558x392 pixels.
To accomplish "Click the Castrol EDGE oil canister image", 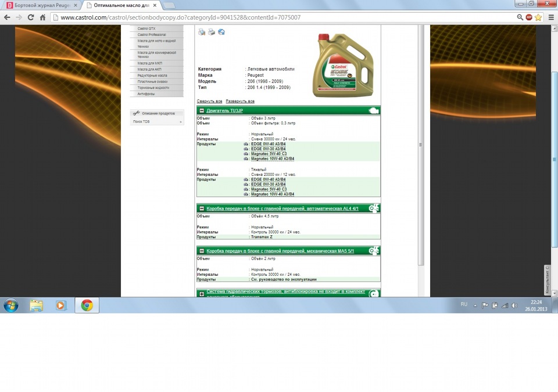I will click(343, 65).
